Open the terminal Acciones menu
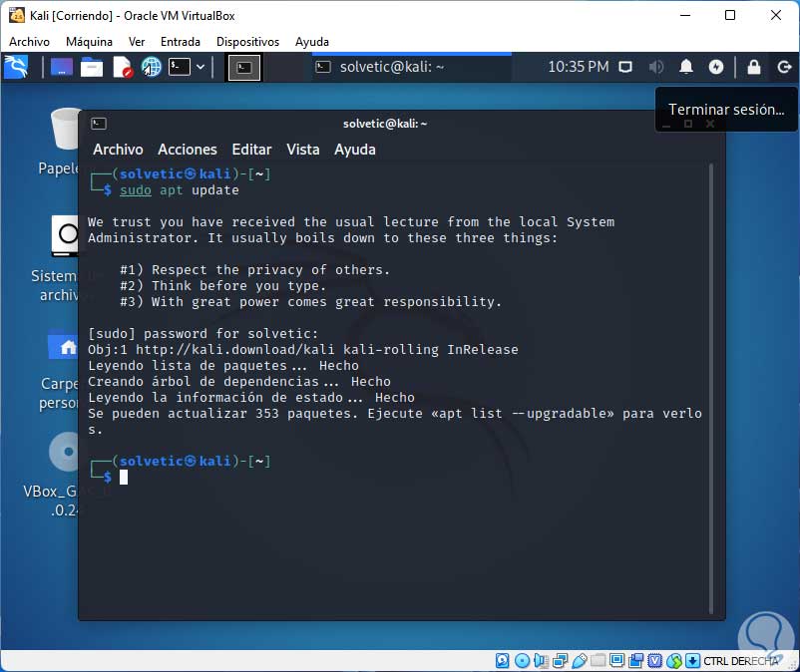800x672 pixels. point(188,150)
